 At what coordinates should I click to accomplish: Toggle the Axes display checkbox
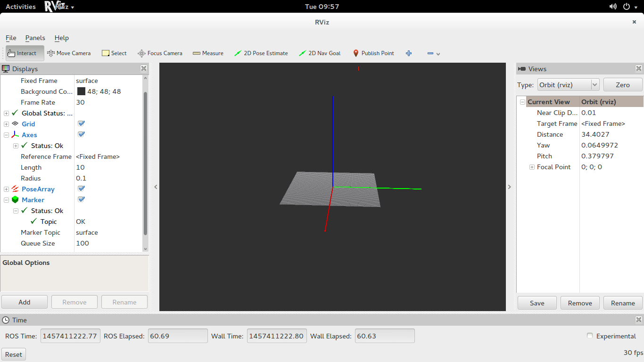81,134
